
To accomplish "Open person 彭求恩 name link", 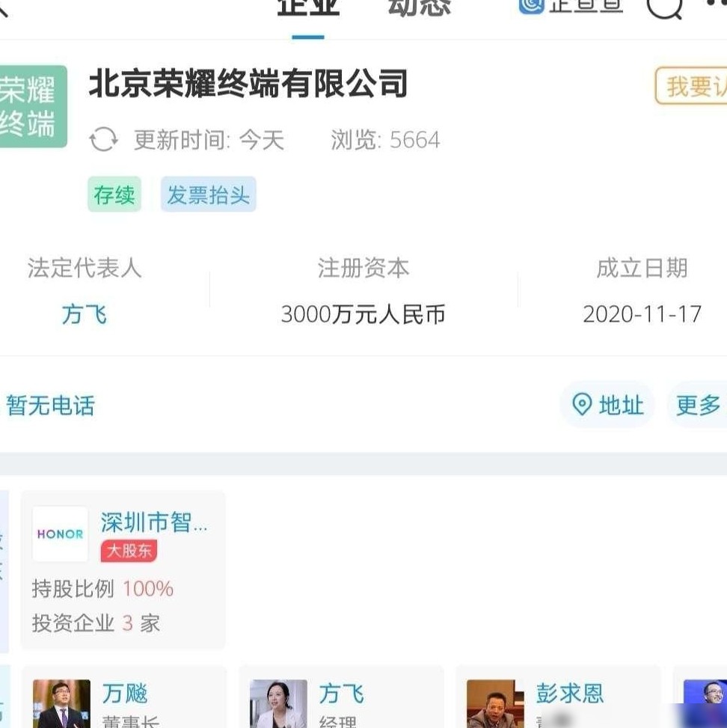I will 570,694.
